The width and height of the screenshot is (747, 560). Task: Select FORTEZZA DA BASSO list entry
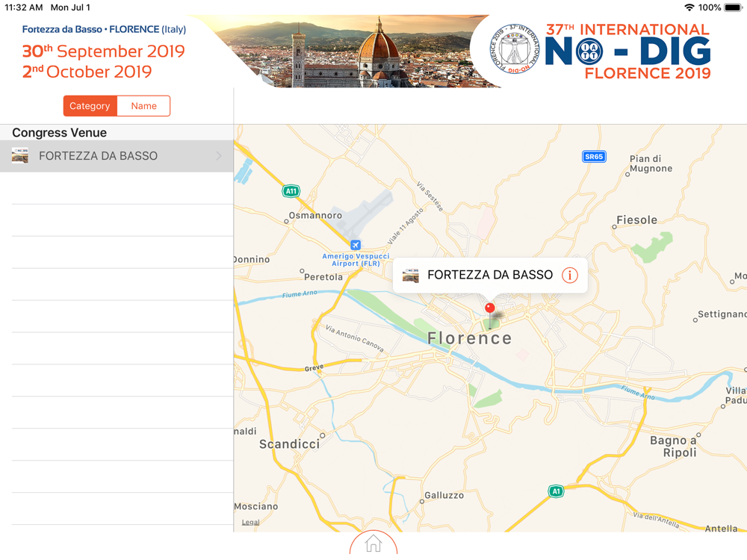(117, 156)
